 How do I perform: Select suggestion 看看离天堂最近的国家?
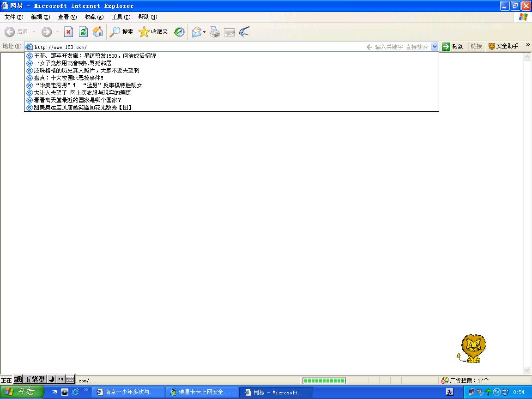[x=231, y=100]
